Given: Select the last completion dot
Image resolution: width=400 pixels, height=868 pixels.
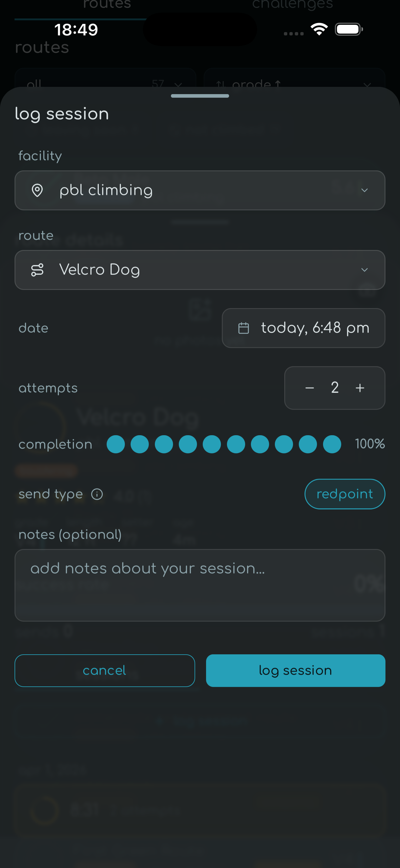Looking at the screenshot, I should 332,444.
